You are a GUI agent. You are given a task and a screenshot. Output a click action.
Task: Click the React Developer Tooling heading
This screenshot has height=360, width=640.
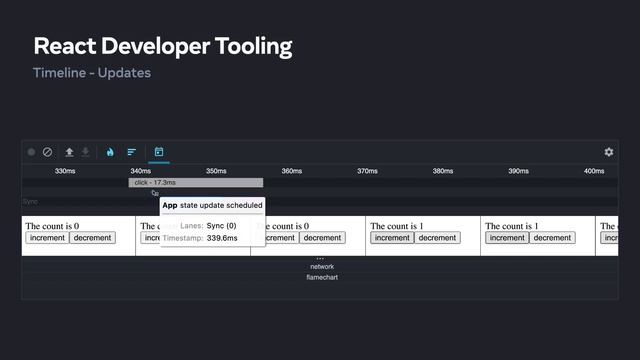163,46
